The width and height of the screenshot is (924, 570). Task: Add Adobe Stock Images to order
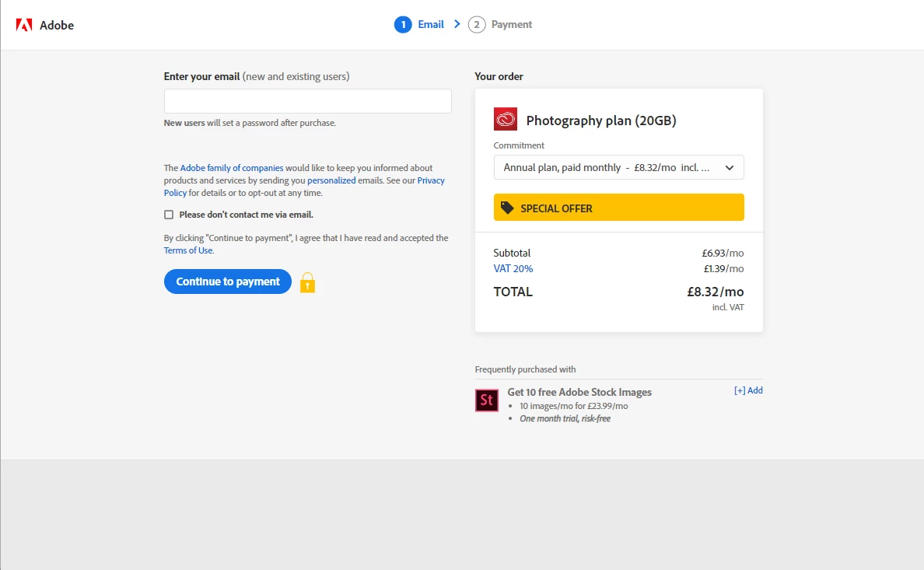748,390
